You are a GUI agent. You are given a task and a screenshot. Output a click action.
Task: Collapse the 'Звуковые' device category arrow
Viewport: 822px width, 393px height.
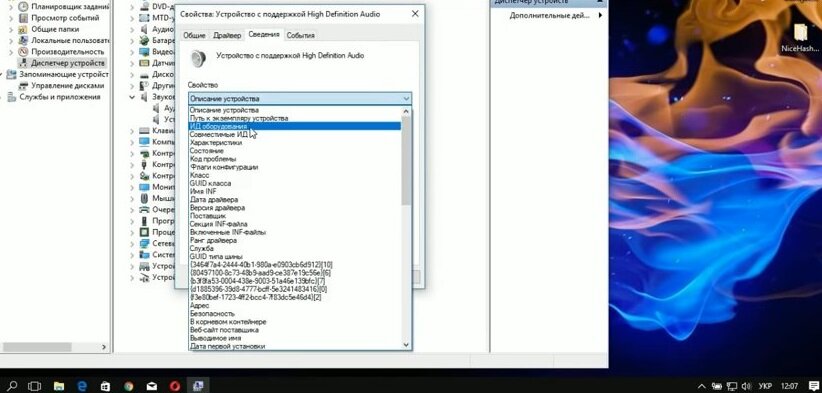click(133, 97)
